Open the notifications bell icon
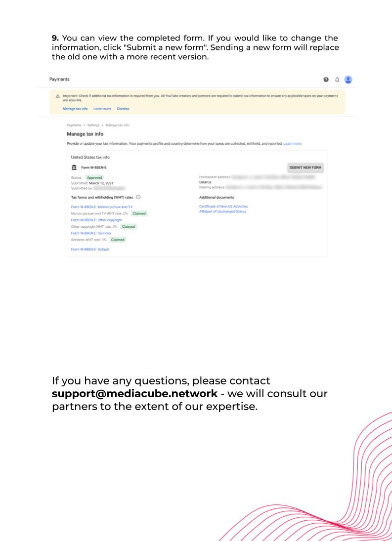 (337, 80)
